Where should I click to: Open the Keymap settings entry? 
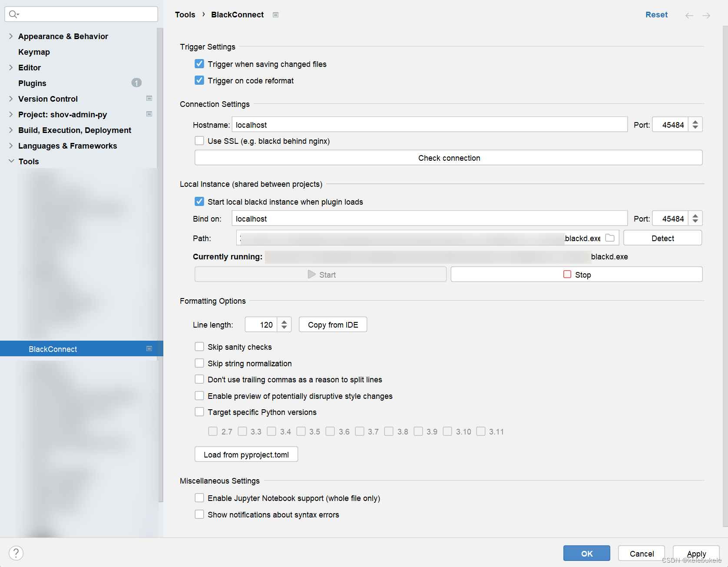pos(34,52)
